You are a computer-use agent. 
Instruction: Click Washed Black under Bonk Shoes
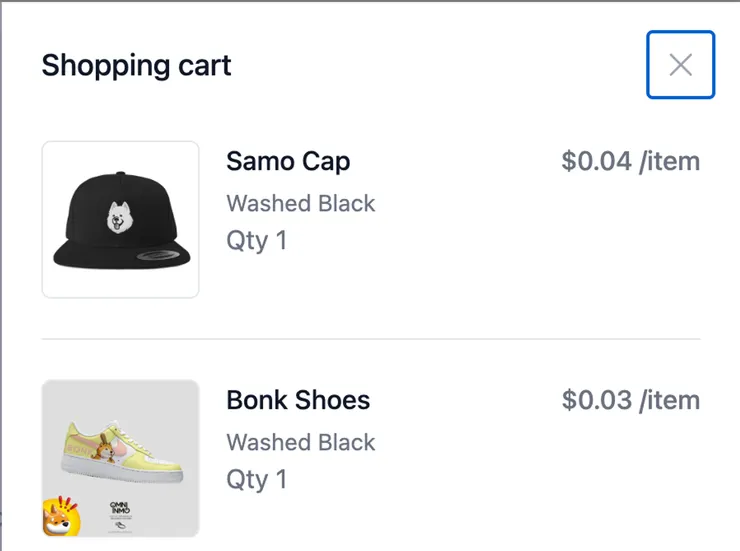(300, 442)
